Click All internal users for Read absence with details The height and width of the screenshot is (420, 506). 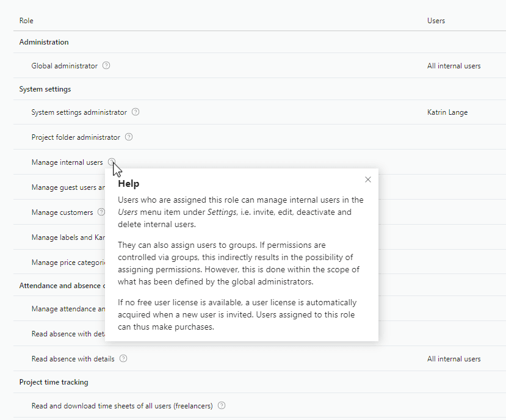(x=454, y=359)
